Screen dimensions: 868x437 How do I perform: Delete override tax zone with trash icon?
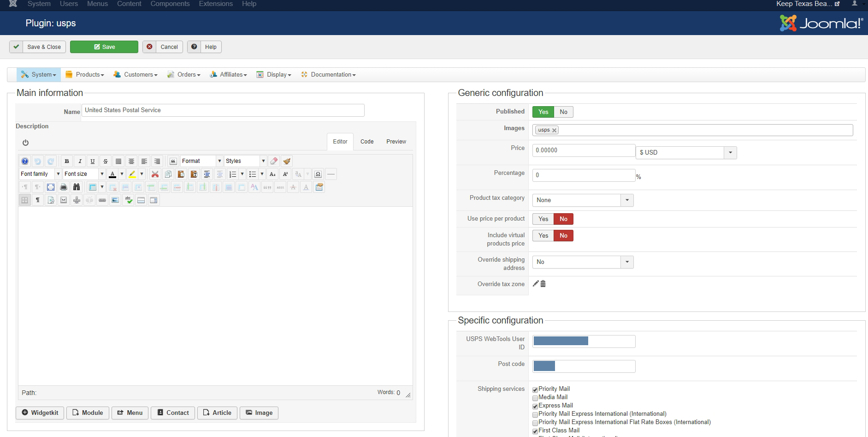click(x=543, y=284)
